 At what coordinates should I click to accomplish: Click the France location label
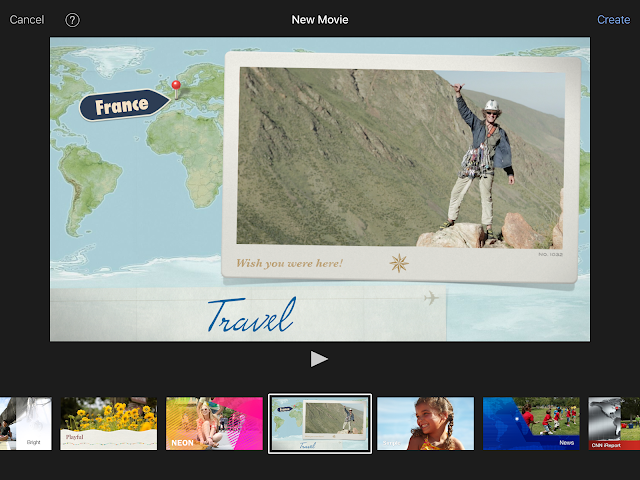(124, 105)
